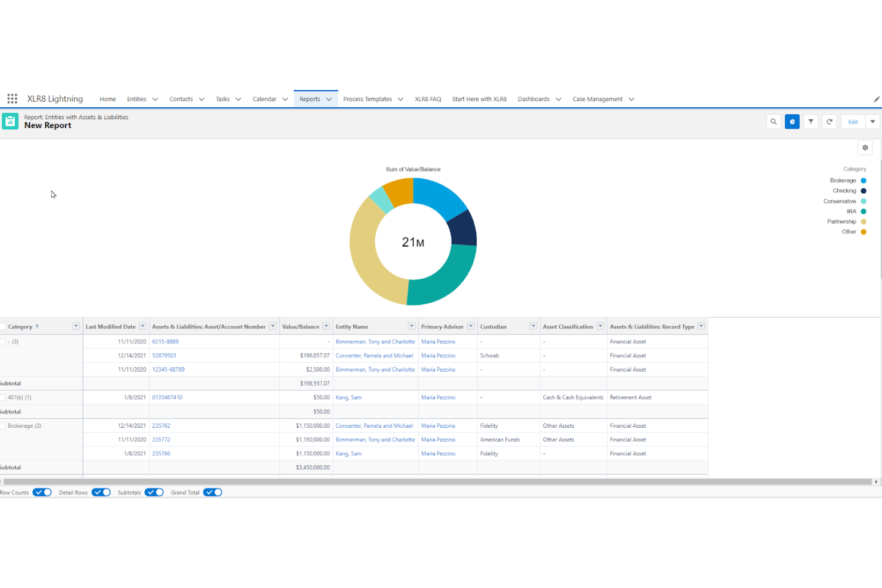Click the pencil edit nav icon

877,99
